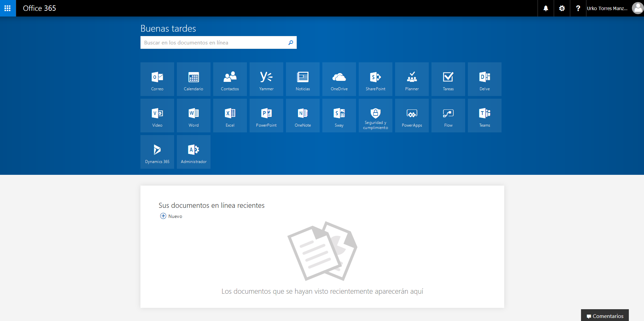The image size is (644, 321).
Task: Open help with the question mark icon
Action: pos(578,8)
